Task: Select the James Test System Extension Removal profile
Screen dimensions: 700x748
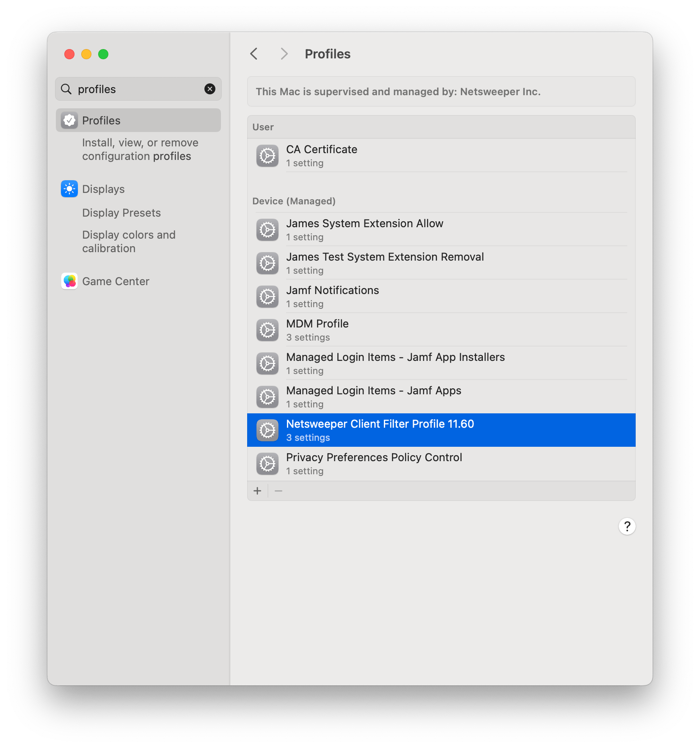Action: 385,262
